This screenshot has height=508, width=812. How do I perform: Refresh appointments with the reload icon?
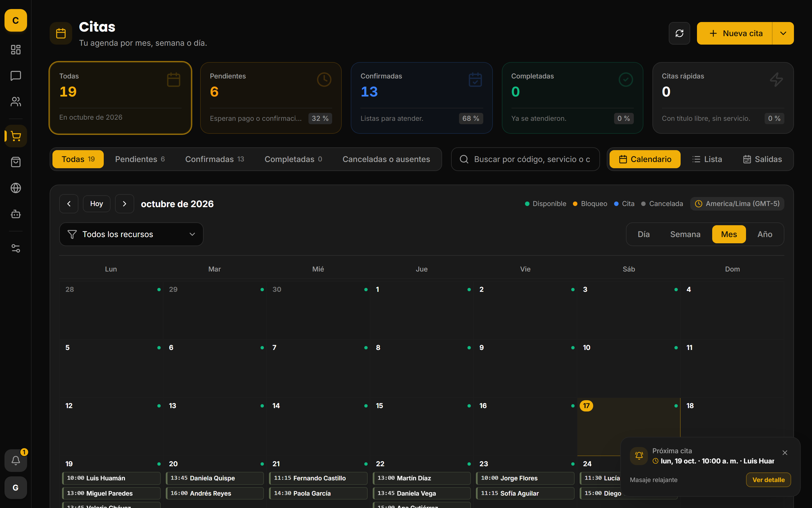[x=679, y=33]
